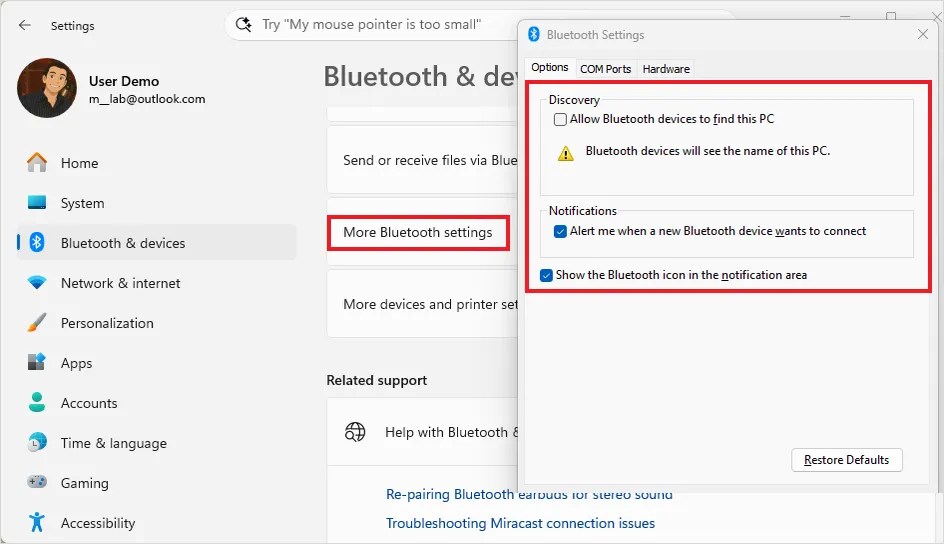Open Re-pairing Bluetooth earbuds link
The width and height of the screenshot is (944, 544).
click(x=529, y=494)
